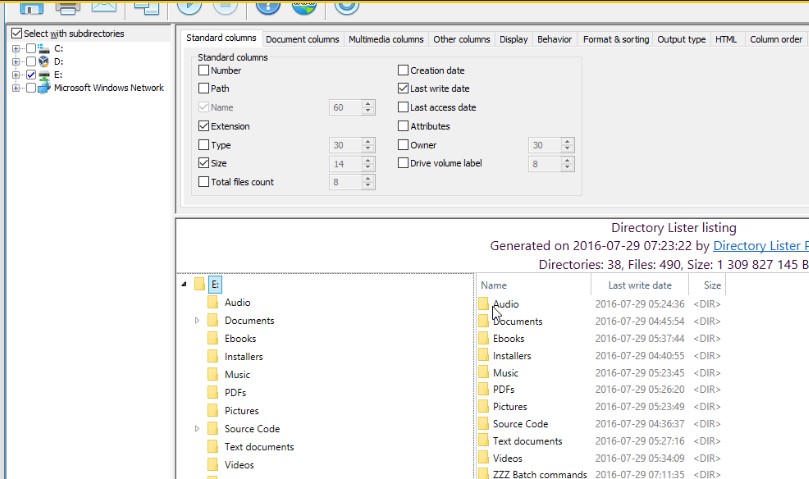
Task: Click the Videos folder icon in preview tree
Action: pos(213,465)
